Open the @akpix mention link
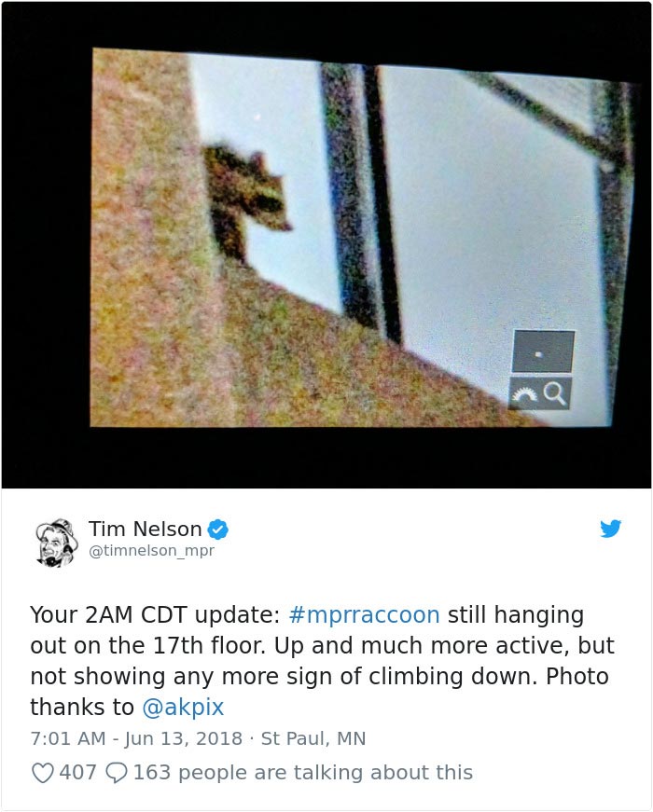Screen dimensions: 653x812 pos(183,707)
